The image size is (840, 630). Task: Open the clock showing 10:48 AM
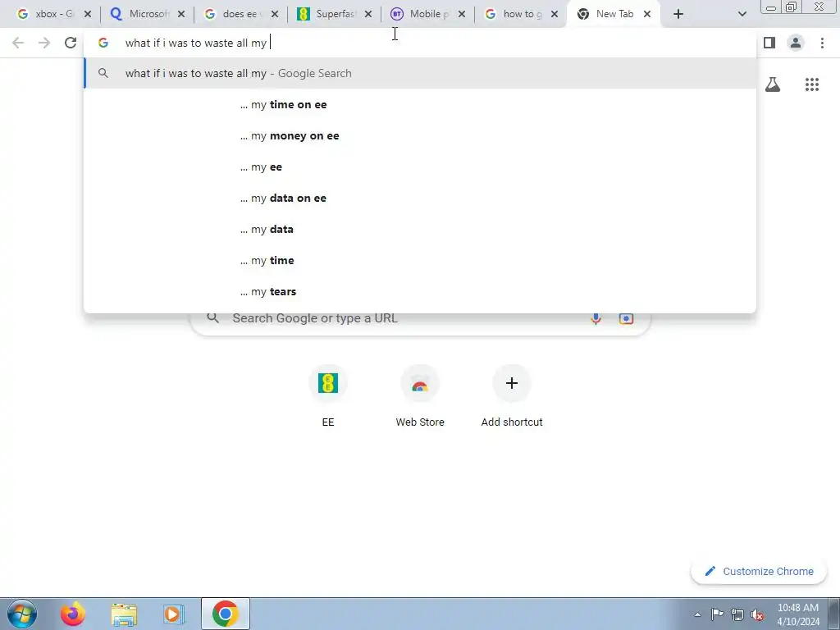click(798, 614)
